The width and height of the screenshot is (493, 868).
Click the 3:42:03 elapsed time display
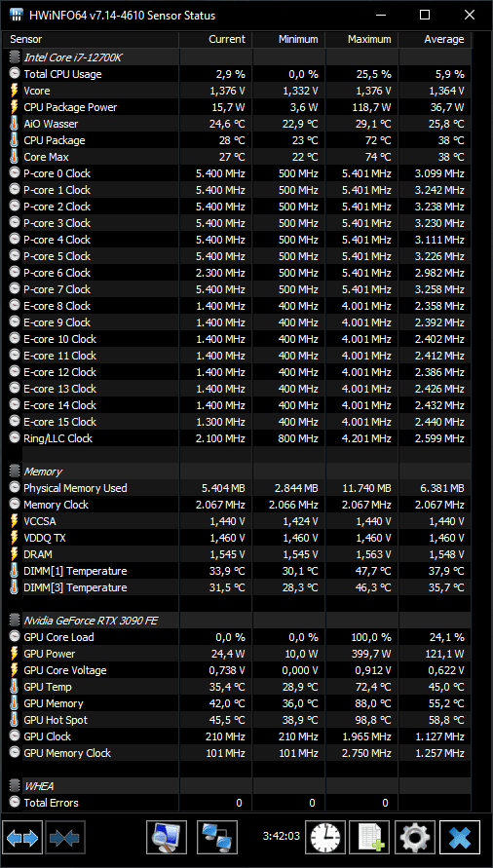point(282,836)
